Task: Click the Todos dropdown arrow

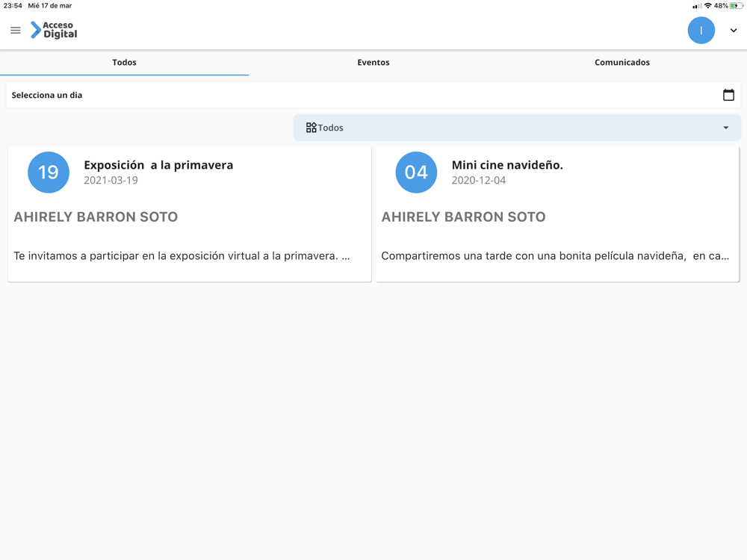Action: point(725,128)
